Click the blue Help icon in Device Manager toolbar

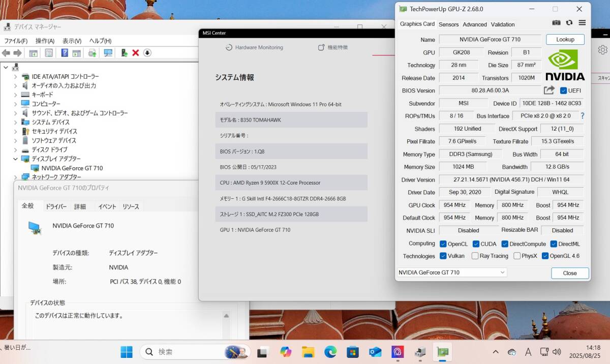point(65,53)
